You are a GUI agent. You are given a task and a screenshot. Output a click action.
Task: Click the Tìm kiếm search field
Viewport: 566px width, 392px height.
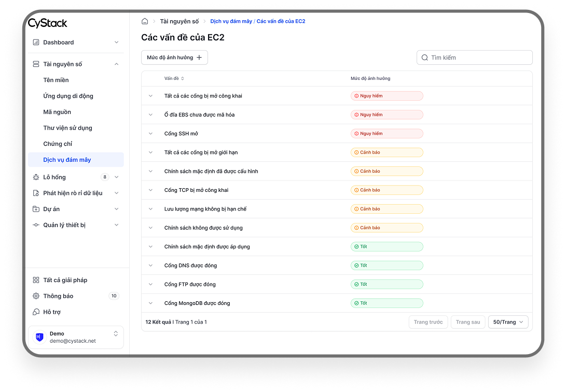tap(479, 58)
